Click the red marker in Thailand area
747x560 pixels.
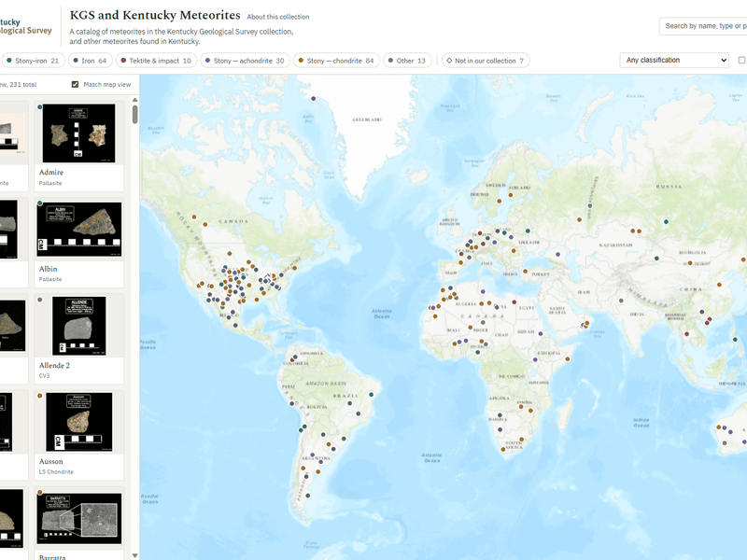click(686, 334)
